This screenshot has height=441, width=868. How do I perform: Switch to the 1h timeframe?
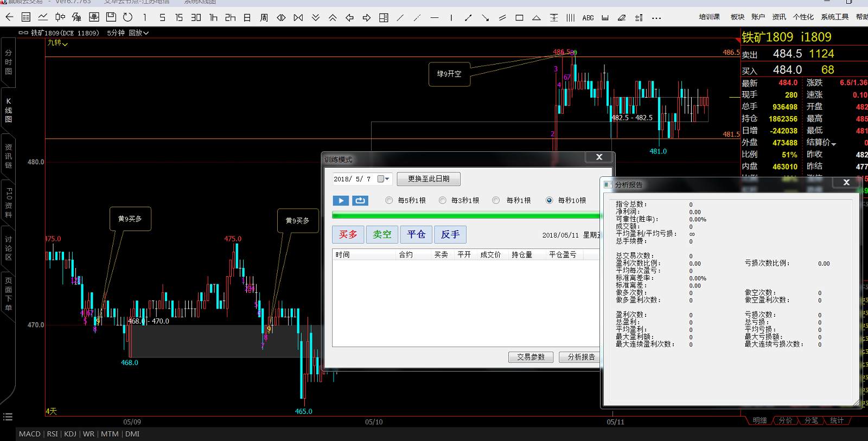pyautogui.click(x=213, y=18)
